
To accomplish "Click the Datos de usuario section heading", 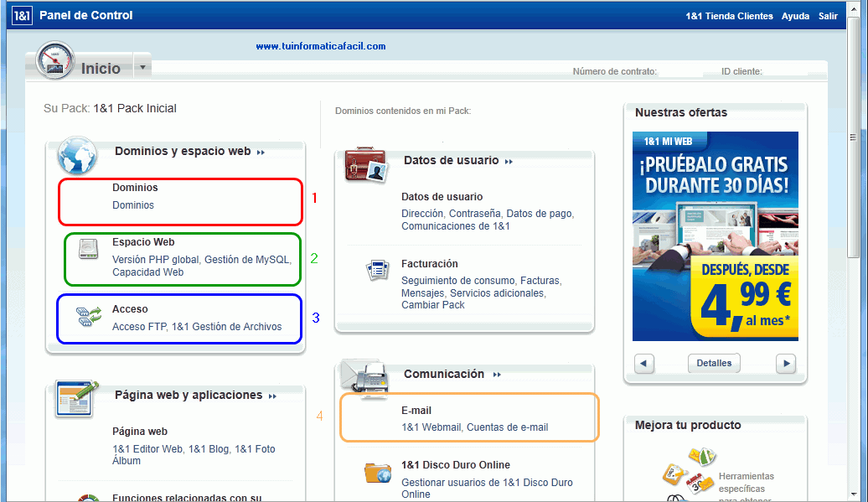I will coord(451,161).
